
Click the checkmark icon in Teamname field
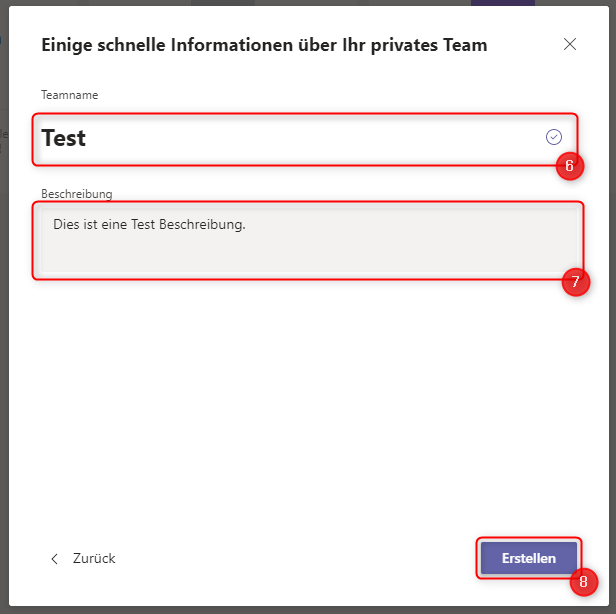[554, 137]
